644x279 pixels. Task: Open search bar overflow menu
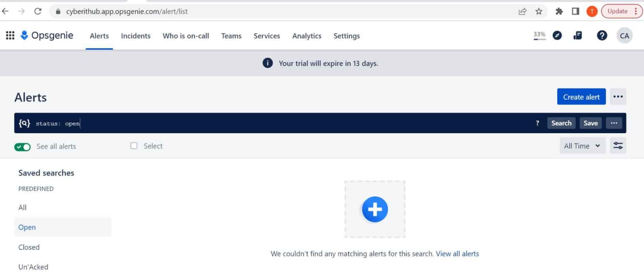coord(614,123)
